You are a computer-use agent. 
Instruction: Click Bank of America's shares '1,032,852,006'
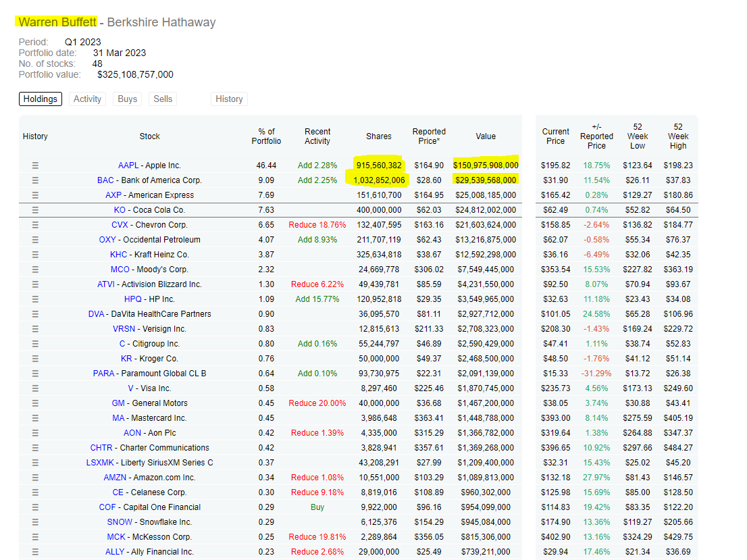[x=379, y=180]
